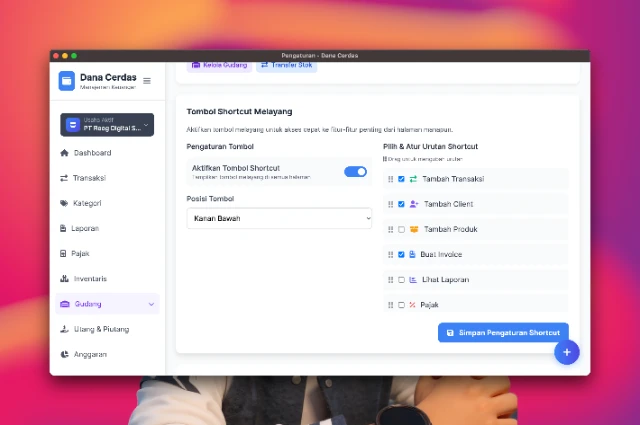Click the drag handle beside Pajak shortcut

(x=391, y=305)
